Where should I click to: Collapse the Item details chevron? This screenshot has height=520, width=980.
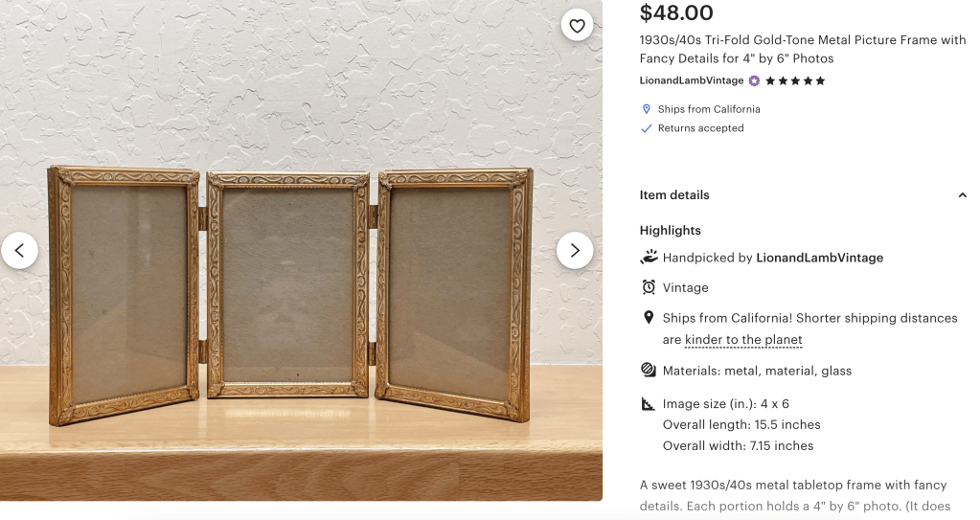coord(963,195)
